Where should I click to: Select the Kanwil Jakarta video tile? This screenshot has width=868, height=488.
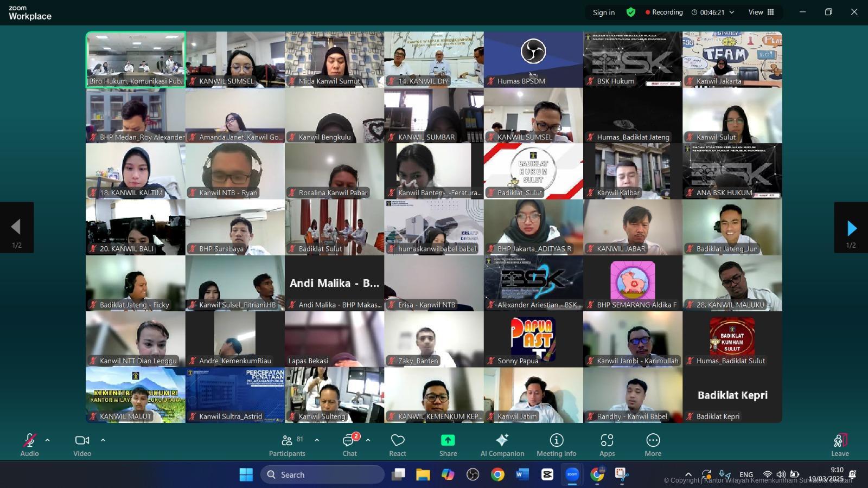coord(732,59)
